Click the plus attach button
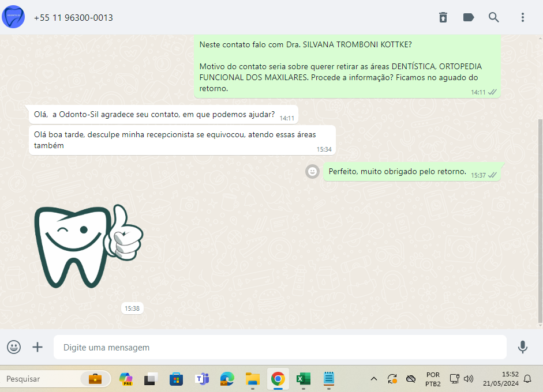 pos(38,347)
